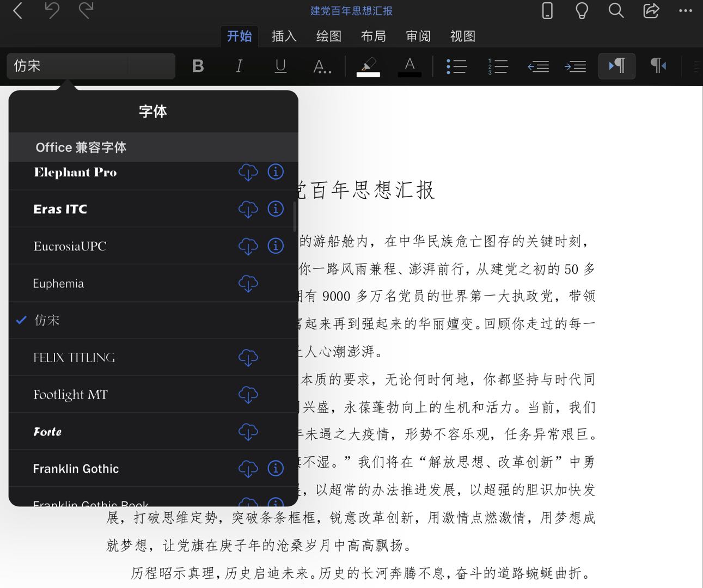
Task: Open more font formatting options (A...)
Action: (x=322, y=66)
